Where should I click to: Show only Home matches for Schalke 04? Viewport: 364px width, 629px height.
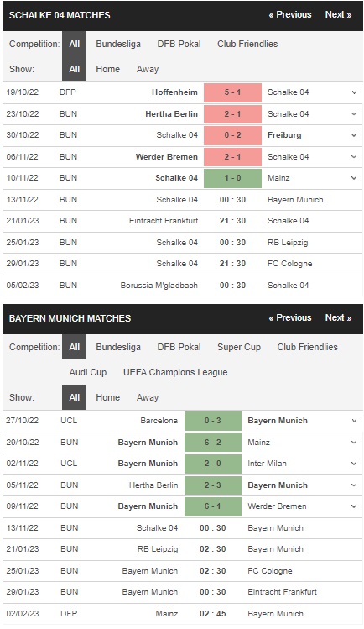(x=107, y=69)
